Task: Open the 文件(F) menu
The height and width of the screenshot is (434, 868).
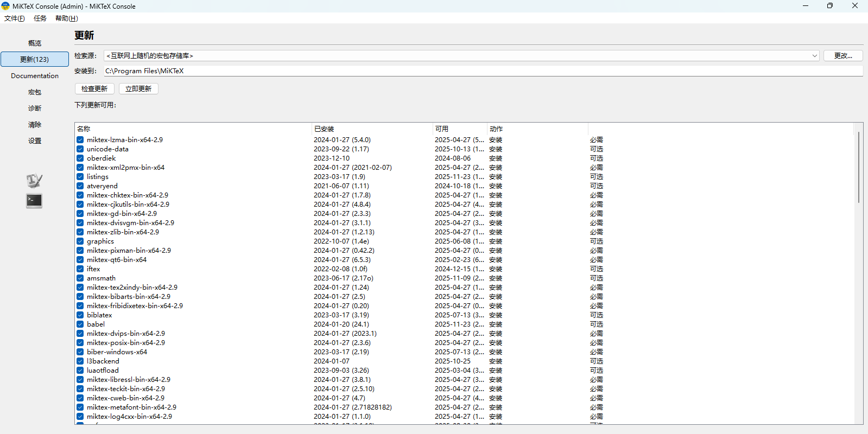Action: [x=15, y=18]
